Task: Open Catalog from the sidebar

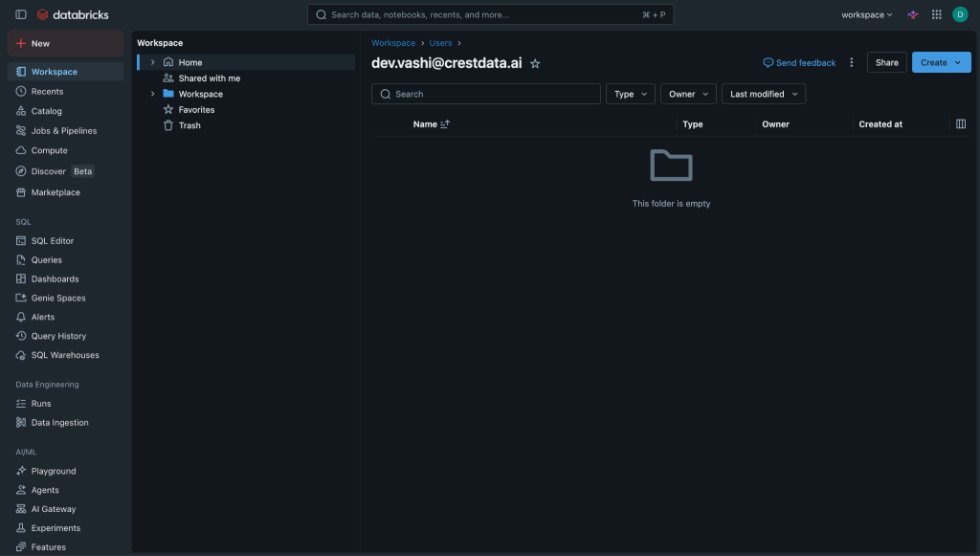Action: 65,111
